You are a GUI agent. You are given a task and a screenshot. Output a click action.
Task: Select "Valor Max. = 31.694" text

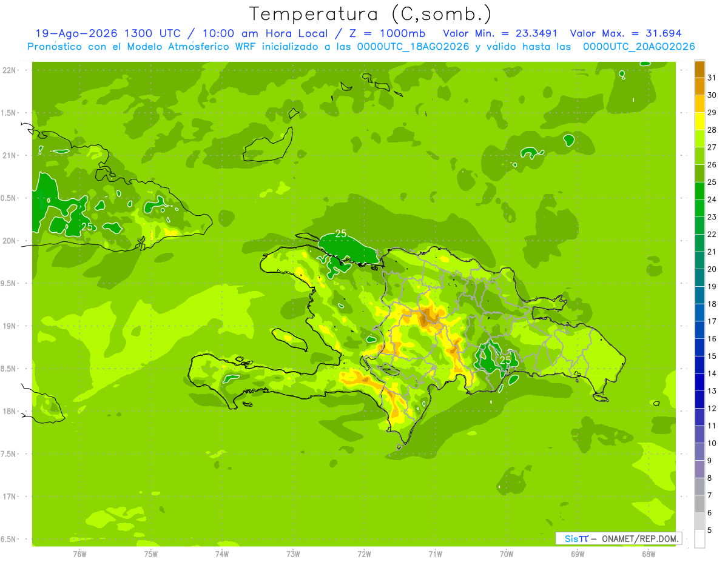pos(625,33)
